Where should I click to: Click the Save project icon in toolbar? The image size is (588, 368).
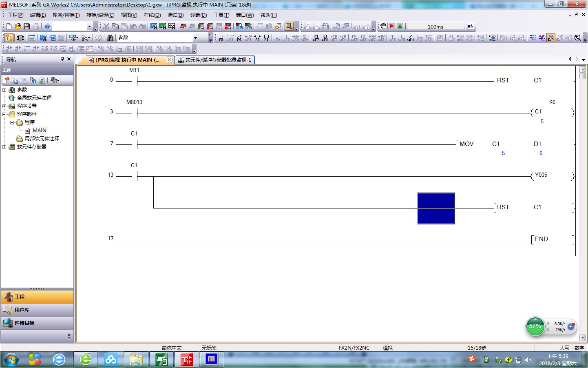pos(27,27)
